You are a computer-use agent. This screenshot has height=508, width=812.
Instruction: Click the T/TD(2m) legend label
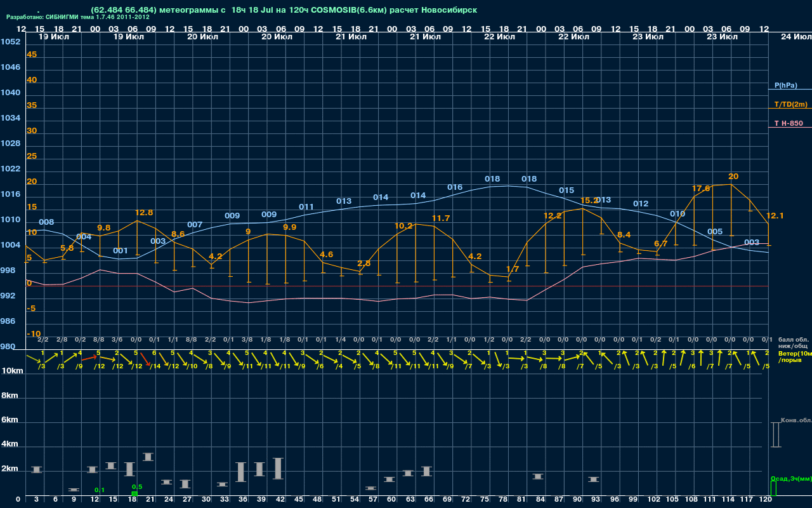tap(791, 104)
